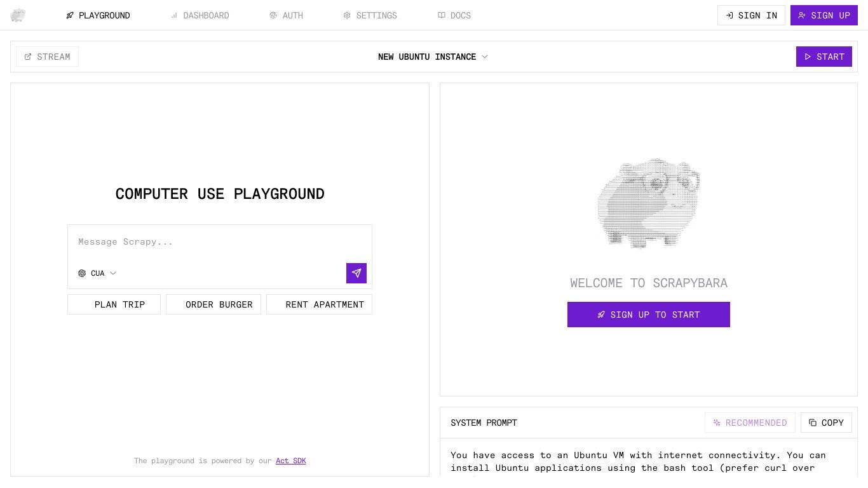
Task: Follow the Act SDK link
Action: coord(290,461)
